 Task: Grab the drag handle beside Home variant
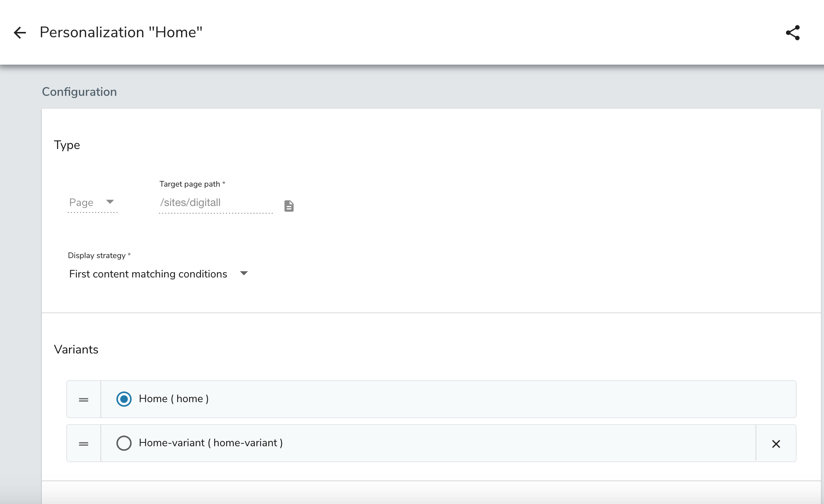point(83,399)
